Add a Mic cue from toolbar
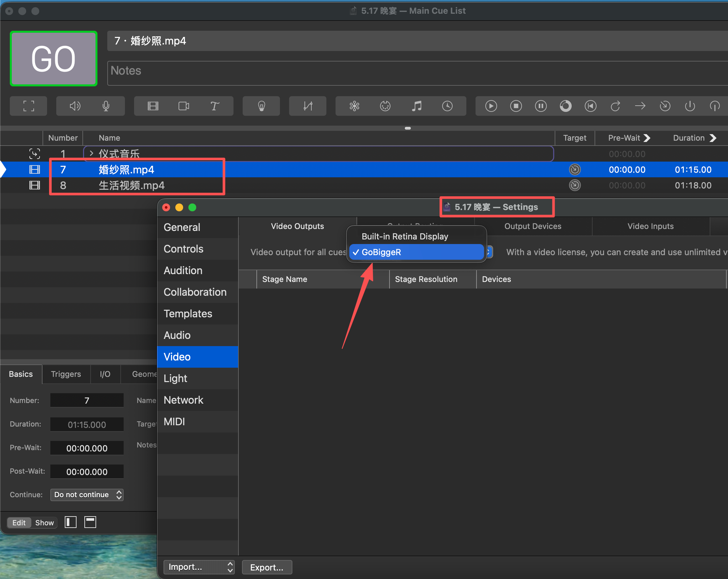 tap(106, 106)
